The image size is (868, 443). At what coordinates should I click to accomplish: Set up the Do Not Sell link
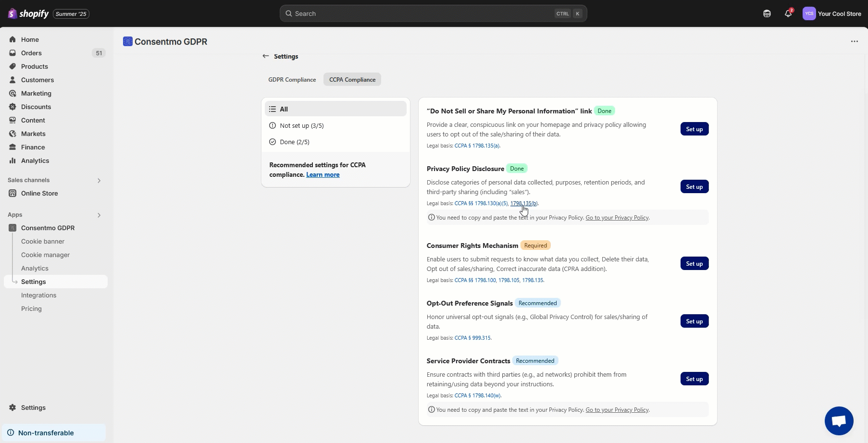[x=694, y=129]
